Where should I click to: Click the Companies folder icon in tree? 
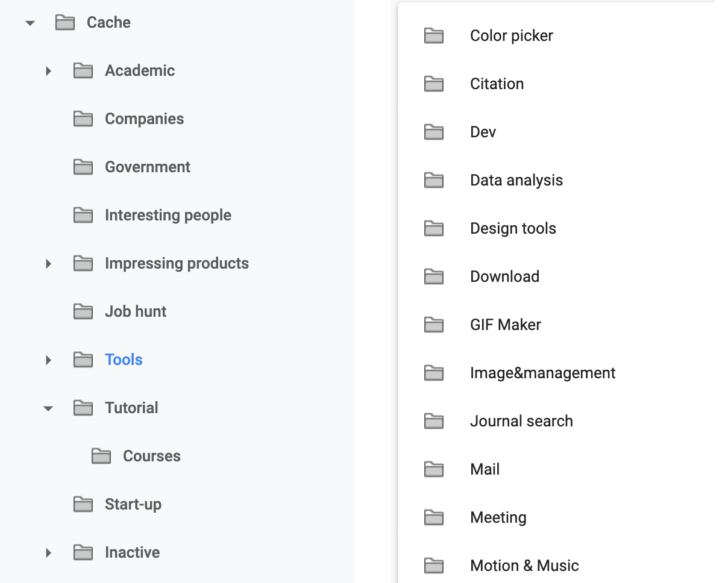[83, 119]
